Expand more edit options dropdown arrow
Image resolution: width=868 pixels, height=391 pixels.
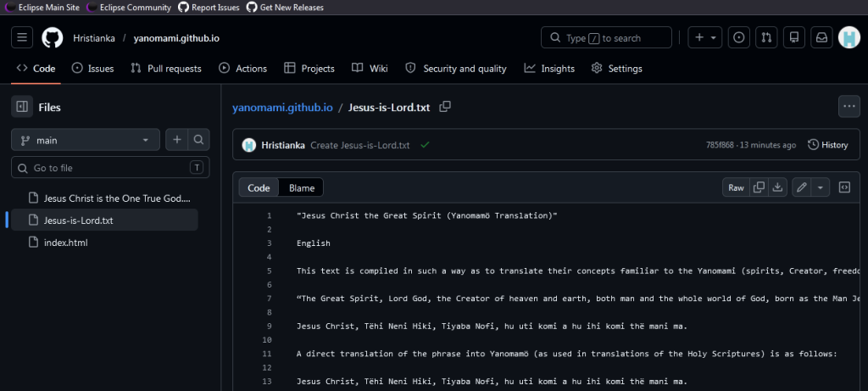click(x=820, y=187)
